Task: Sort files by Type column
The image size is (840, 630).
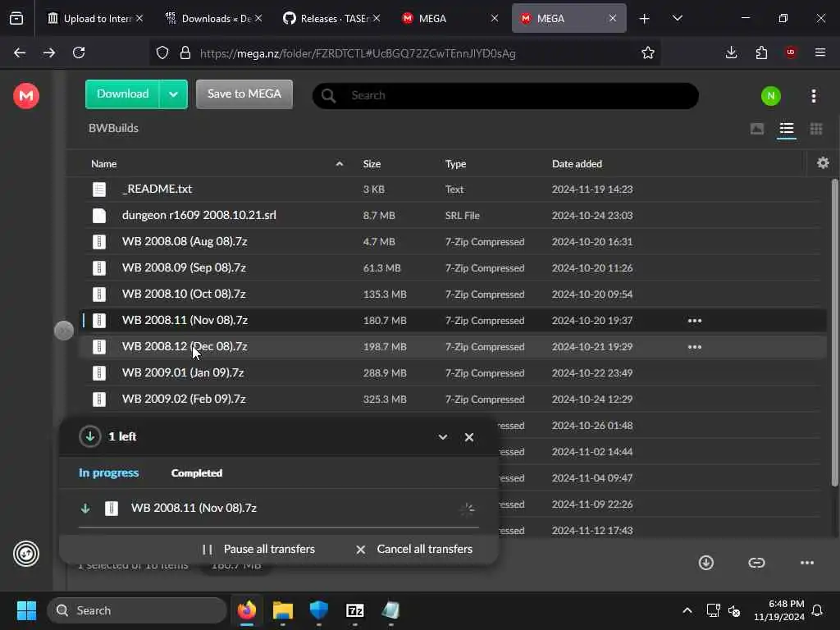Action: coord(455,164)
